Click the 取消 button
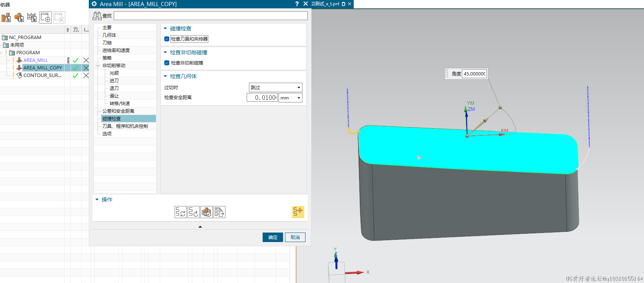 coord(295,237)
